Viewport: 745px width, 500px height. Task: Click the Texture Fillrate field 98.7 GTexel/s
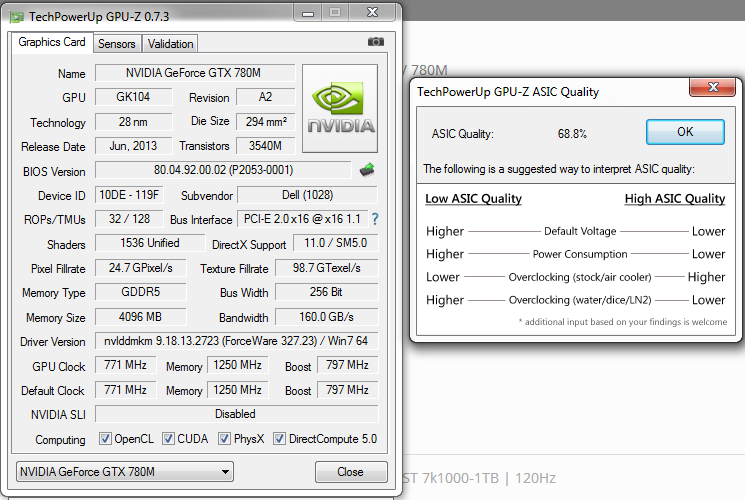pyautogui.click(x=326, y=268)
